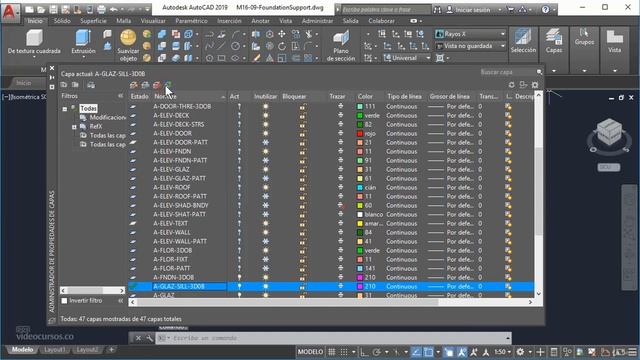Click the Layer States Manager icon
Image resolution: width=640 pixels, height=360 pixels.
91,85
